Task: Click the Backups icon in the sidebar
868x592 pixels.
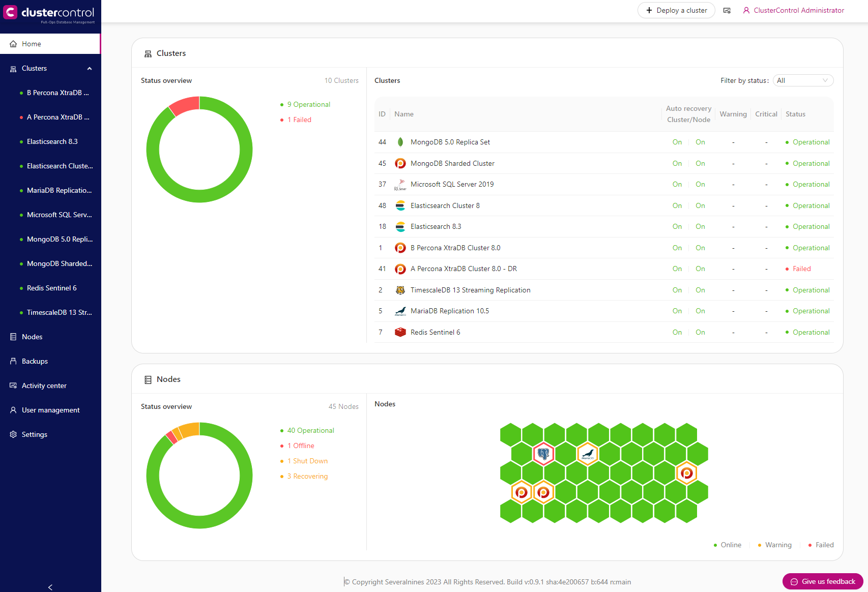Action: (13, 361)
